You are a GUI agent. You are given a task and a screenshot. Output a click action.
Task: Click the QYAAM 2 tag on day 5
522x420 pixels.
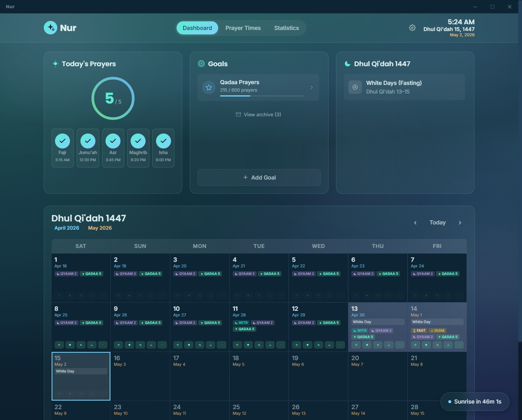(x=304, y=274)
